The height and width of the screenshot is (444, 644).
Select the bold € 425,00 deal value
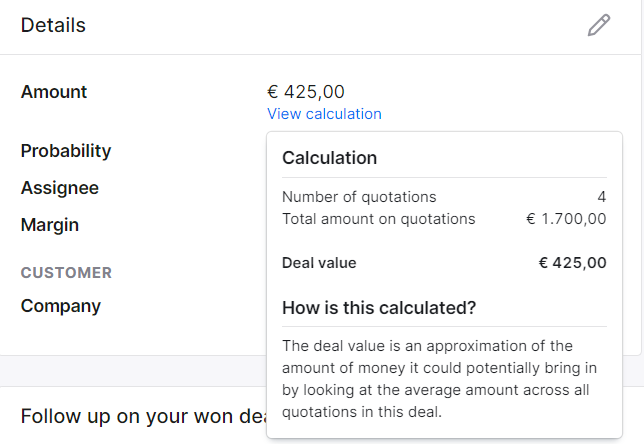click(573, 263)
